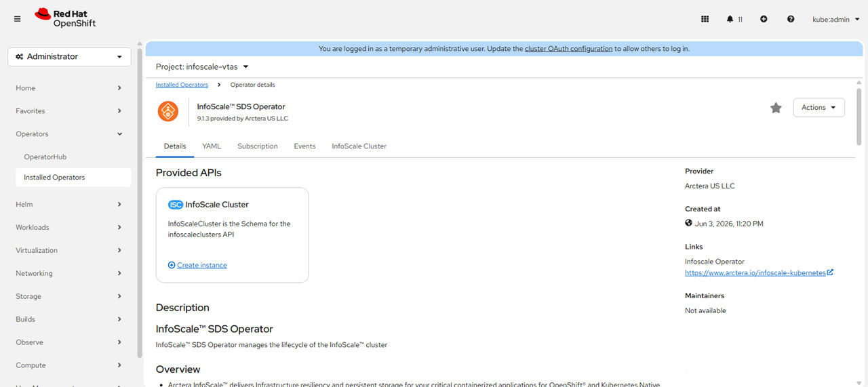Click the Create instance link
Screen dimensions: 868x387
point(202,265)
